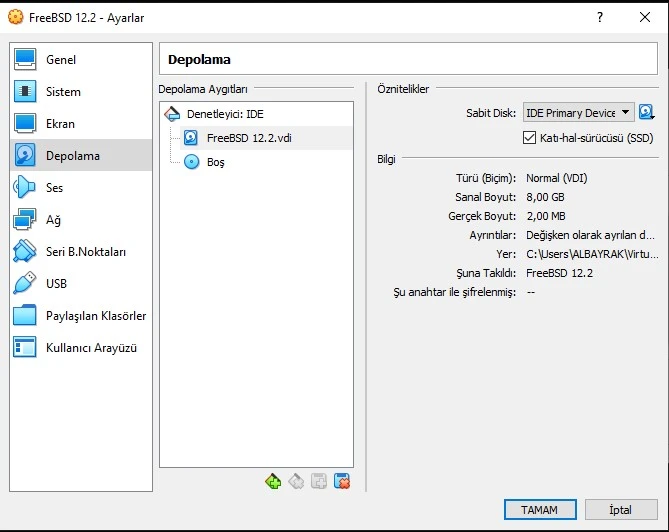669x532 pixels.
Task: Open the Ses settings category
Action: [81, 187]
